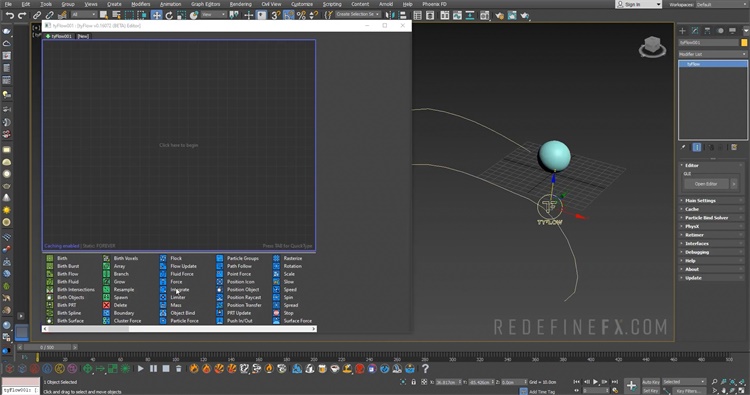Open the Create Selection Set dropdown
This screenshot has height=395, width=750.
point(357,14)
